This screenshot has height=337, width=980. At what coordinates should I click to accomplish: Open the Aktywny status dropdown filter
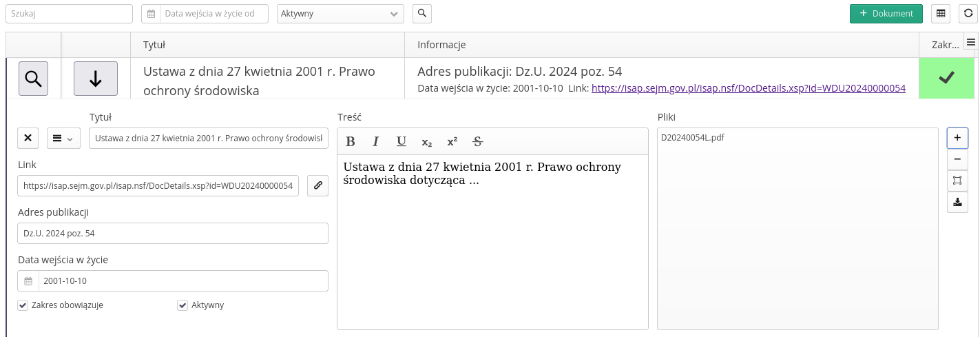tap(340, 14)
